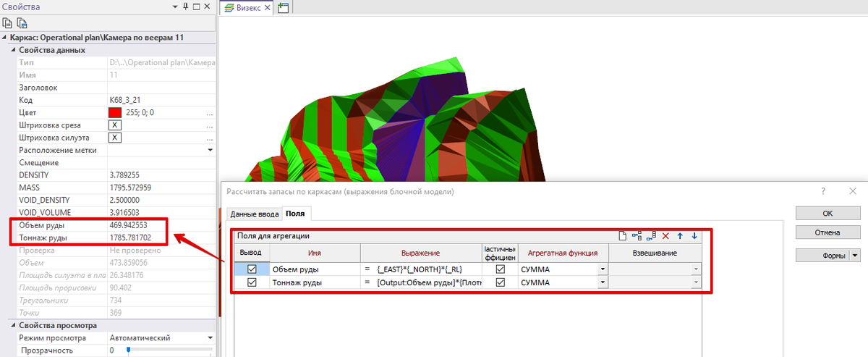
Task: Collapse the Свойства данных group
Action: 12,50
